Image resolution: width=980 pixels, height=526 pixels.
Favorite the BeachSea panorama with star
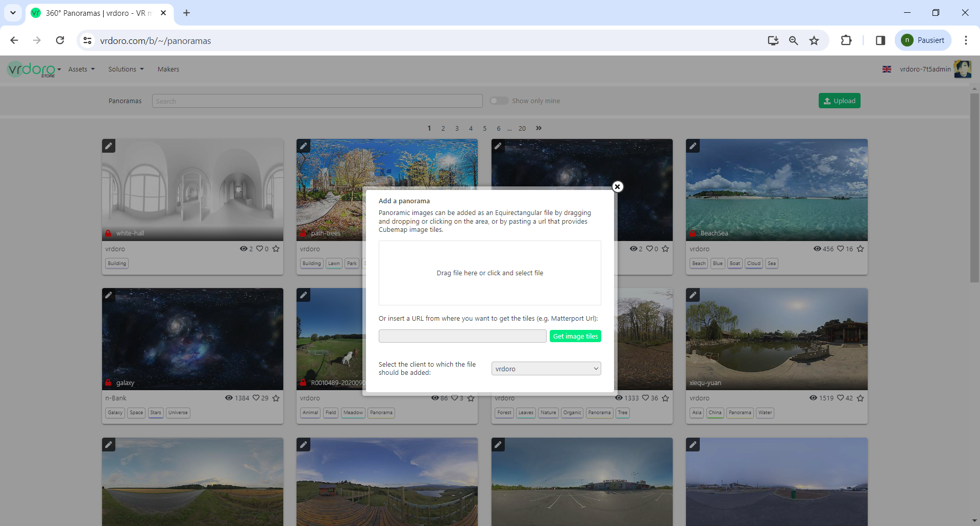click(860, 249)
